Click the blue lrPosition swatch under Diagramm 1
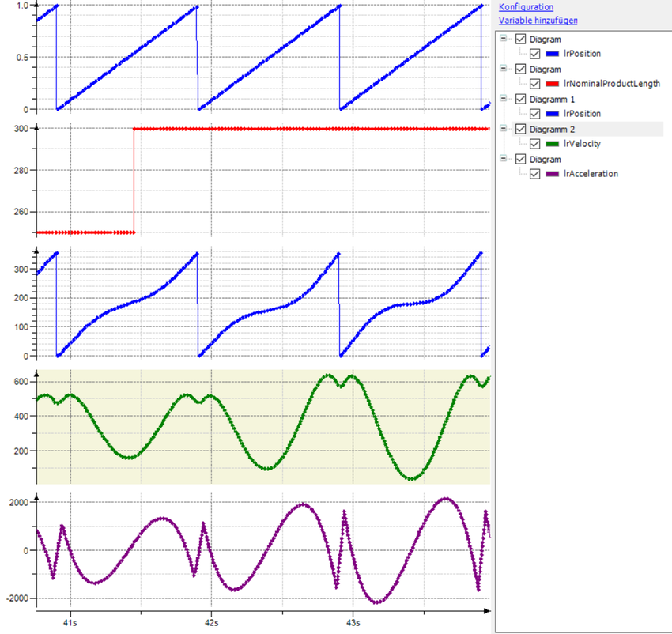This screenshot has width=672, height=634. 553,114
